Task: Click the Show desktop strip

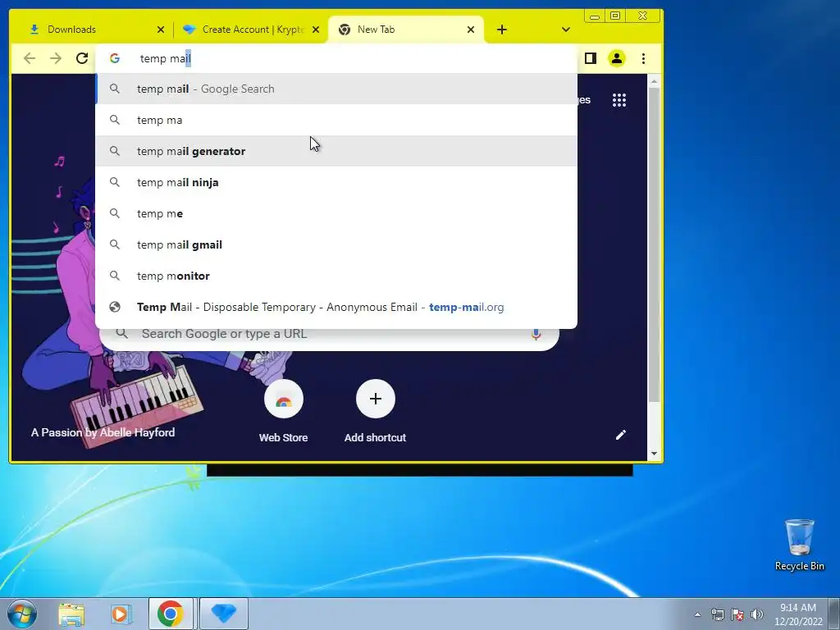Action: [834, 614]
